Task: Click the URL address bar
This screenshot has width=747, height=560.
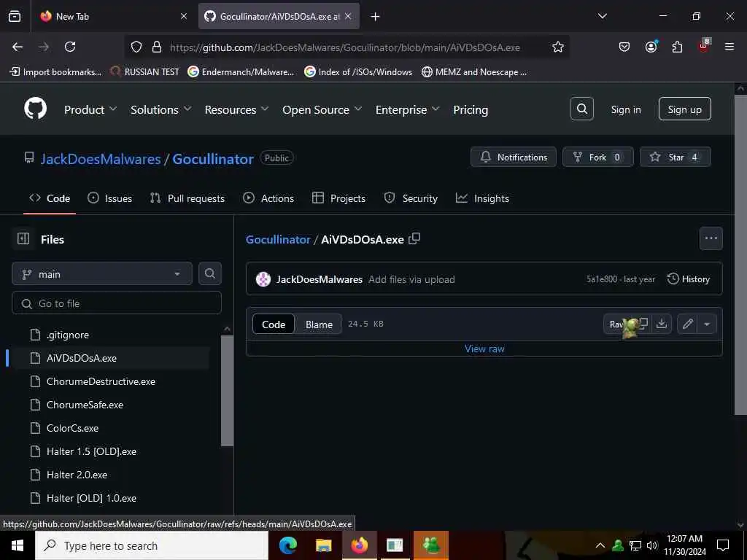Action: (345, 47)
